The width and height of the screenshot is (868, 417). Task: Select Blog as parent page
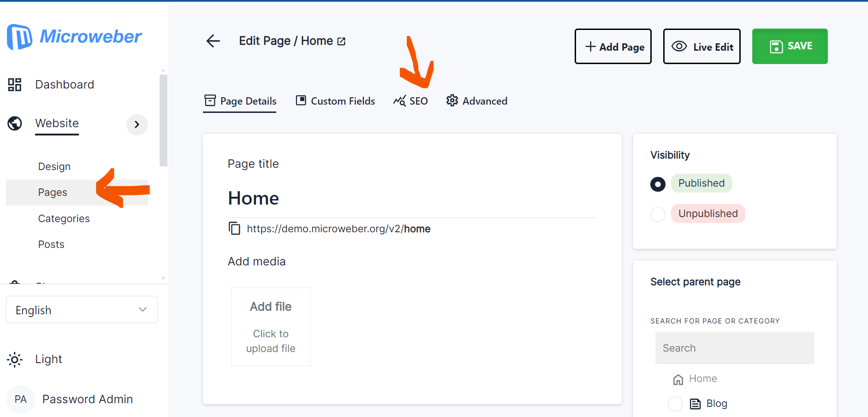point(675,404)
